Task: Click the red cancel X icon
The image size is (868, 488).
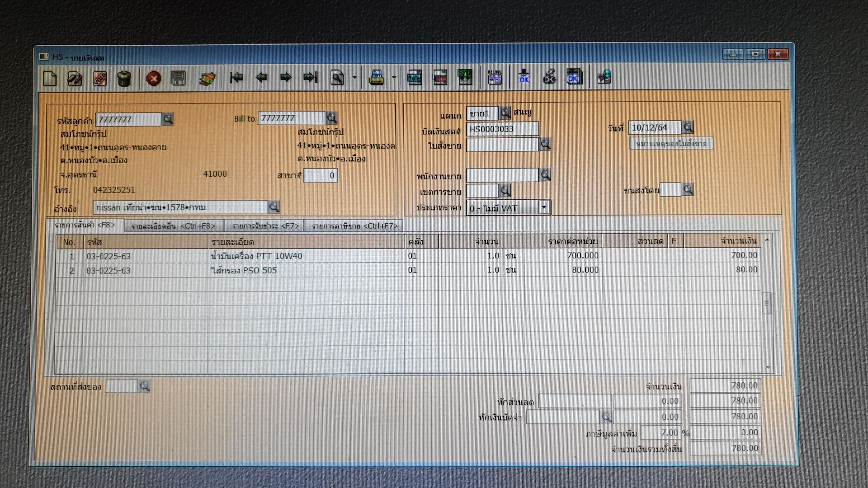Action: point(154,79)
